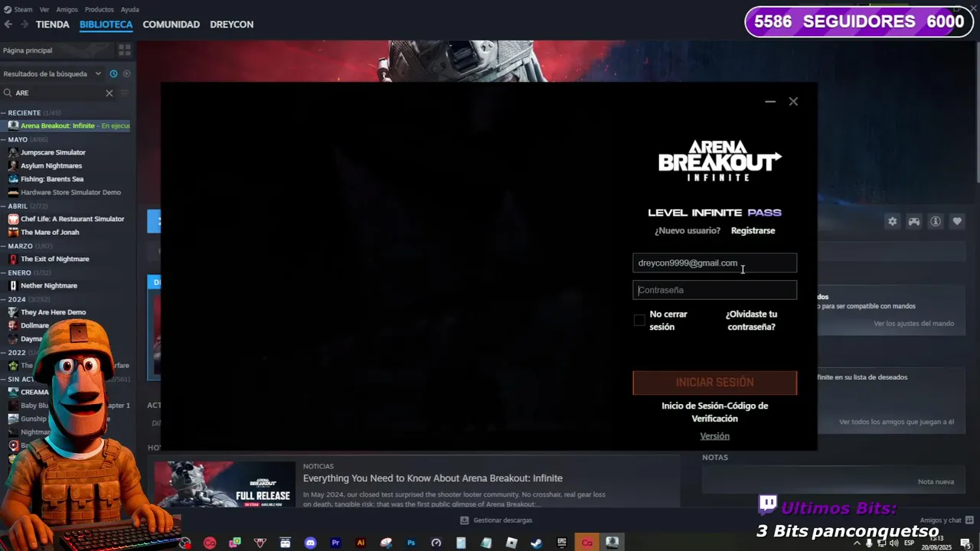Image resolution: width=980 pixels, height=551 pixels.
Task: Go forward with Steam's forward arrow
Action: pos(24,24)
